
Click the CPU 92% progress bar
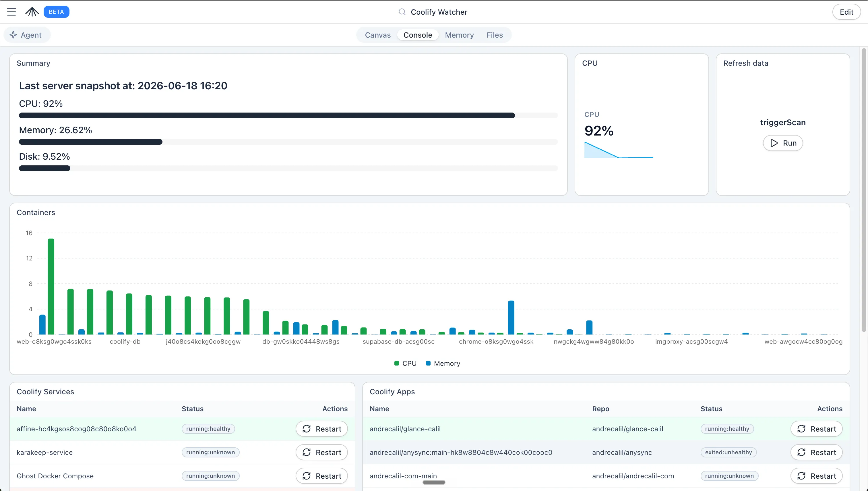click(x=288, y=115)
